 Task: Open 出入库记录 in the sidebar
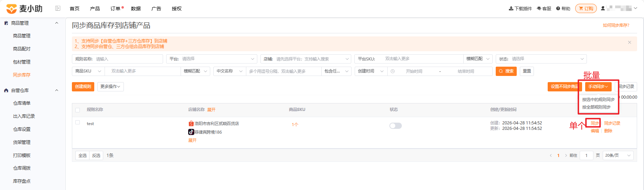[24, 116]
